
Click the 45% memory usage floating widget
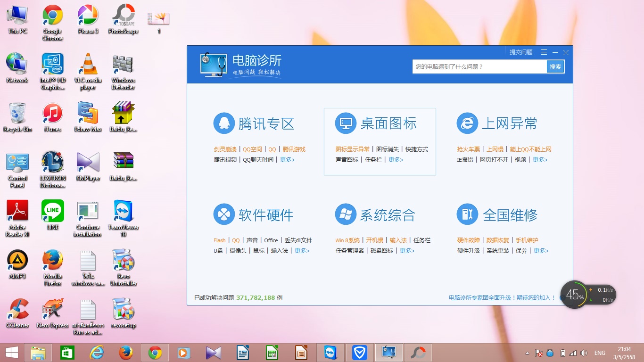(574, 295)
